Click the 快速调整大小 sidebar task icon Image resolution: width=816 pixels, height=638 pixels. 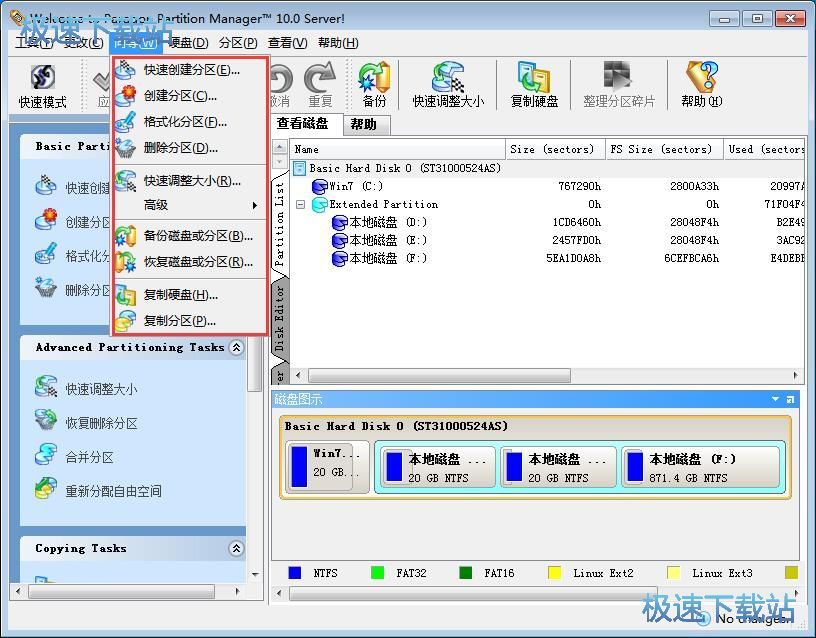pos(46,387)
